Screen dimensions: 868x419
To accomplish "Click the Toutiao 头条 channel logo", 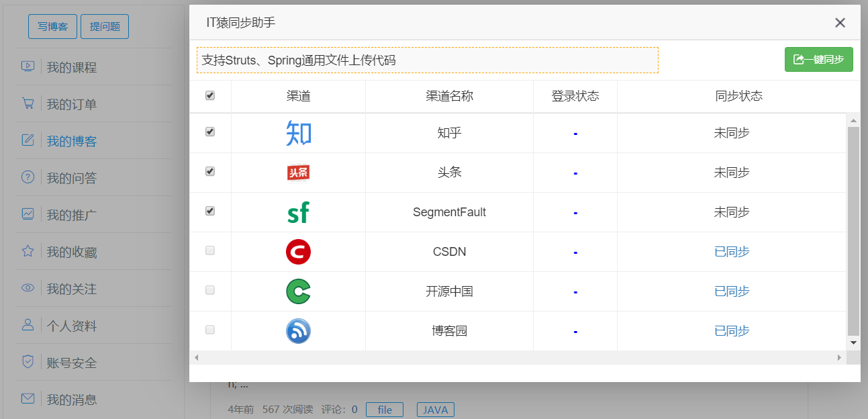I will point(298,173).
